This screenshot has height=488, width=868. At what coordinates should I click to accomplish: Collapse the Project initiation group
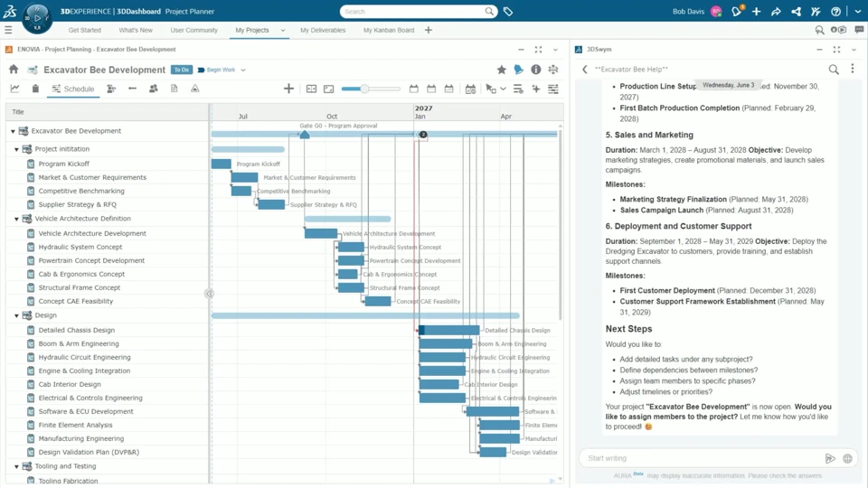(x=16, y=149)
